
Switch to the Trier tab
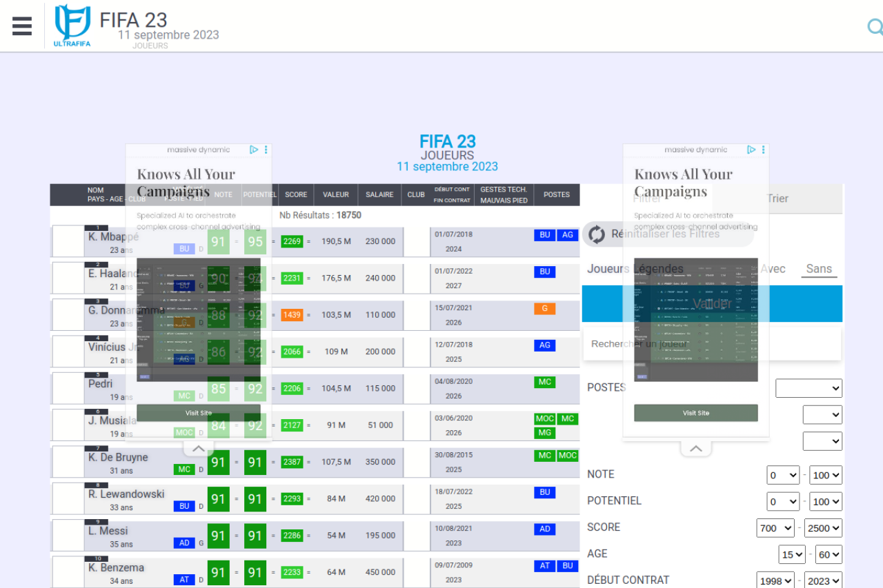(777, 199)
